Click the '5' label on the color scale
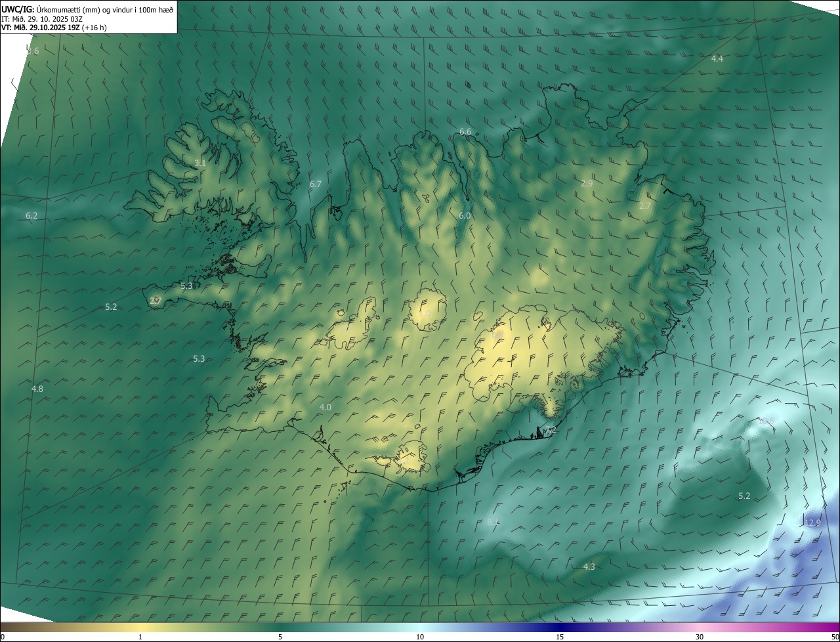The image size is (840, 642). [280, 637]
